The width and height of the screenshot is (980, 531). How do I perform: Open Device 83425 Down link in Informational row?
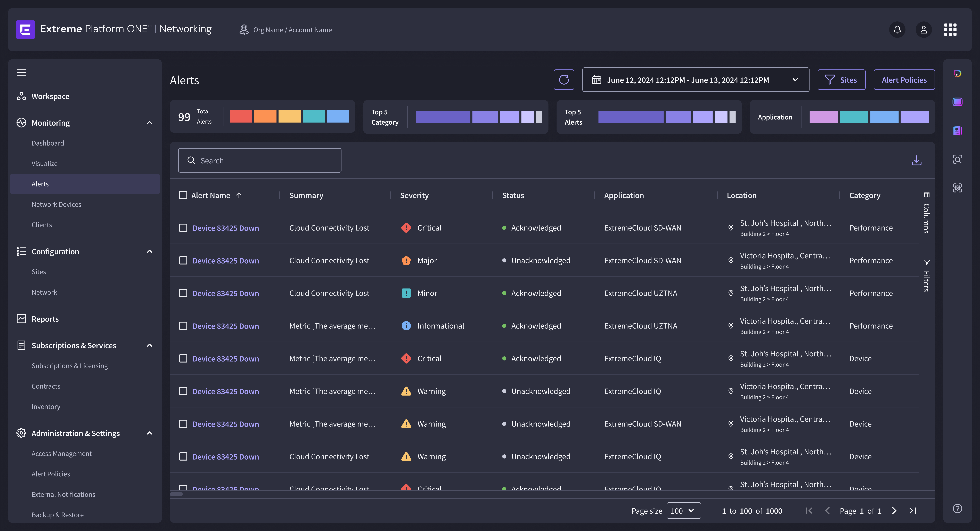coord(226,326)
